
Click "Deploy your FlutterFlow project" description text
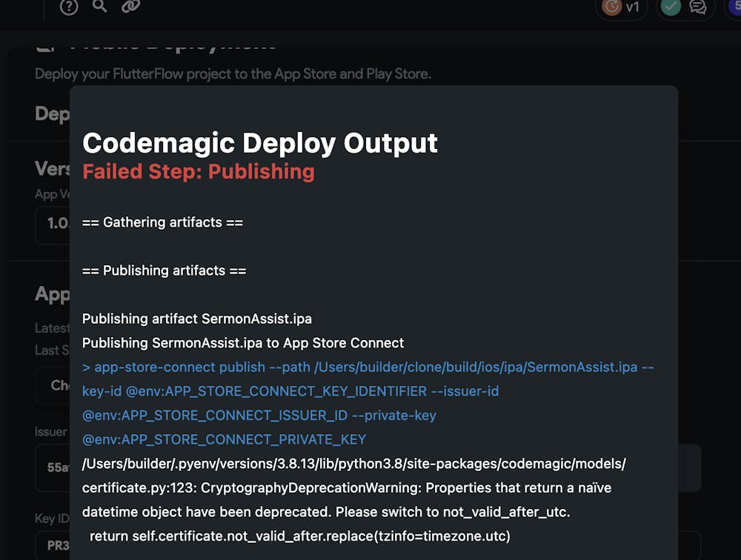233,74
